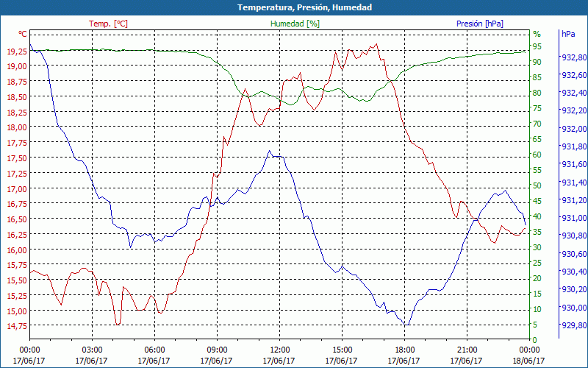Click time axis label '06:00 17/06/17'

(x=154, y=355)
